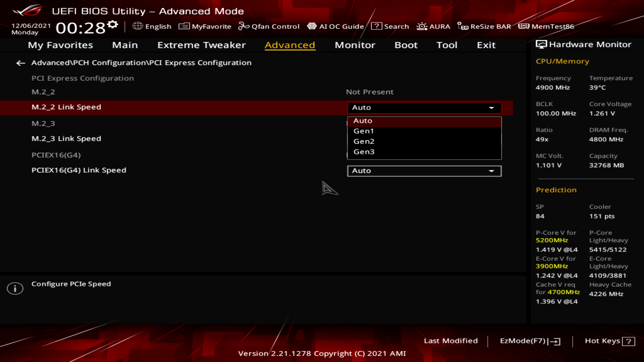Select Gen1 from link speed list
Viewport: 644px width, 362px height.
point(364,131)
